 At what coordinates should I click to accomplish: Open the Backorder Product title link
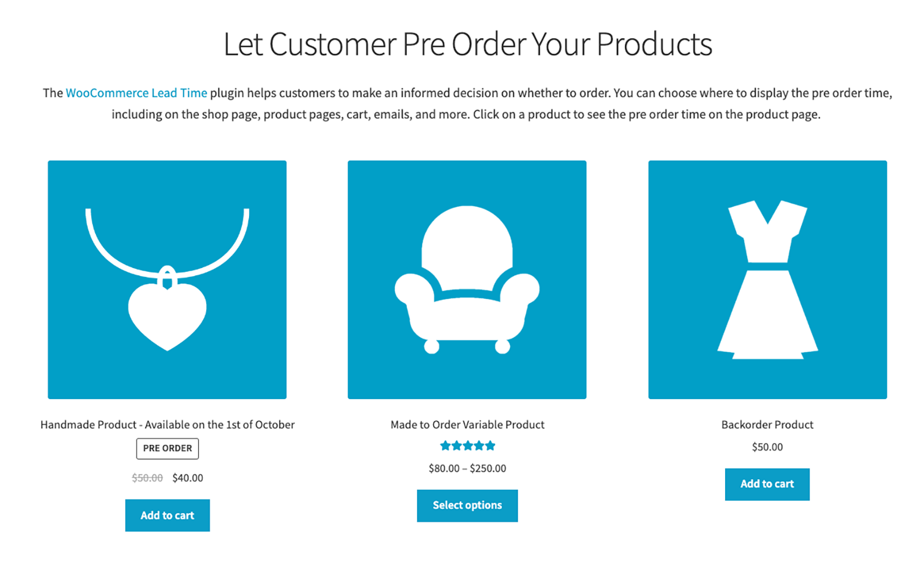767,425
